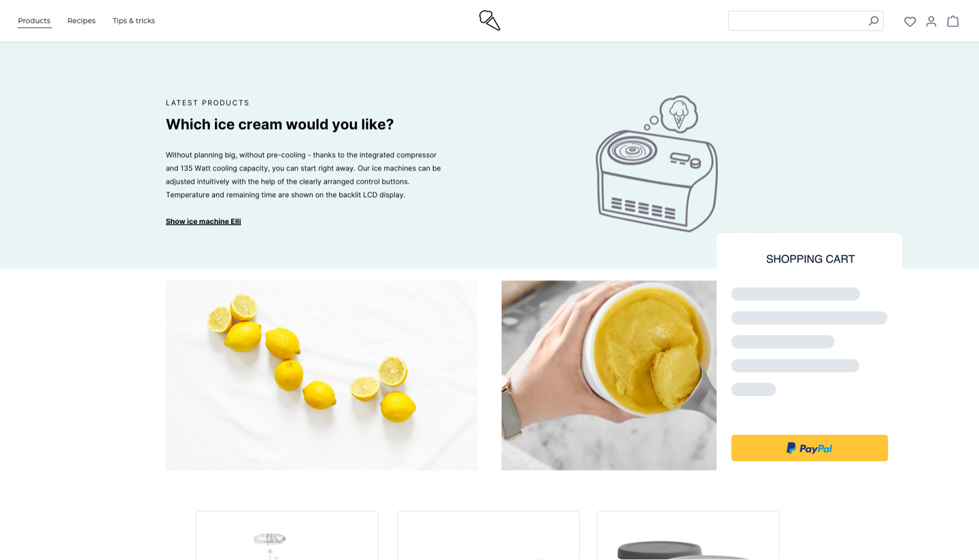Click the ice cream scoop logo
This screenshot has width=979, height=560.
pos(489,20)
